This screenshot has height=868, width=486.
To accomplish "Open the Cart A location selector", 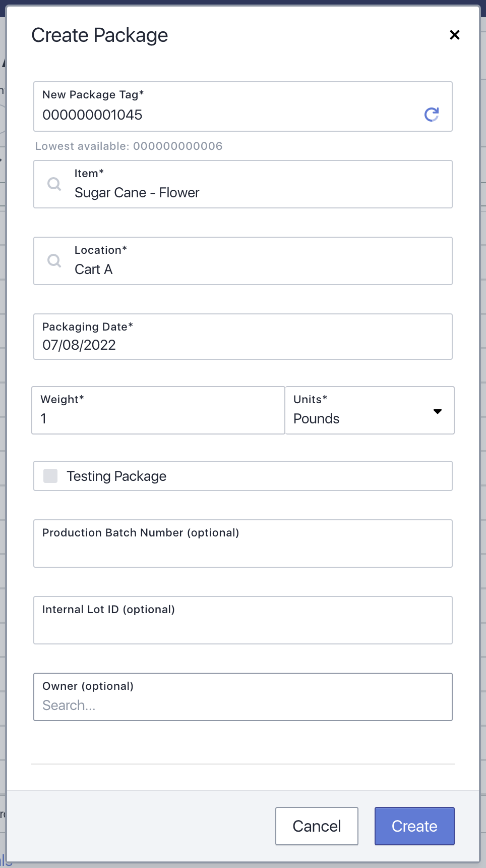I will [x=243, y=261].
